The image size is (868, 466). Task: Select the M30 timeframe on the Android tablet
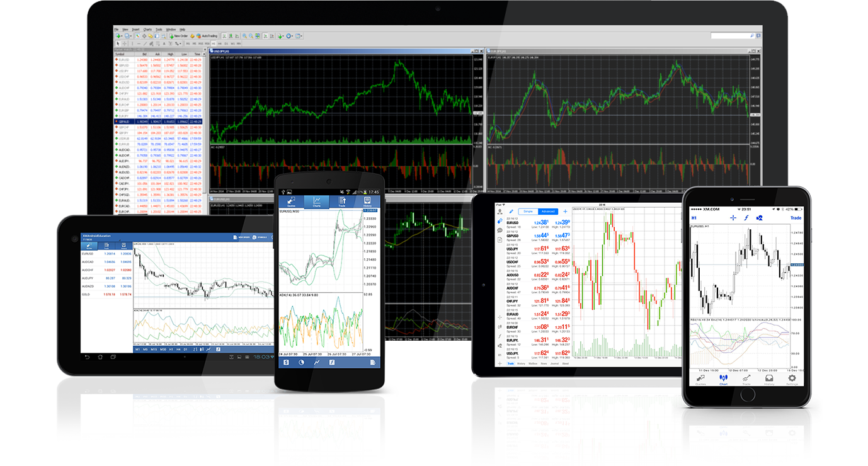coord(163,349)
